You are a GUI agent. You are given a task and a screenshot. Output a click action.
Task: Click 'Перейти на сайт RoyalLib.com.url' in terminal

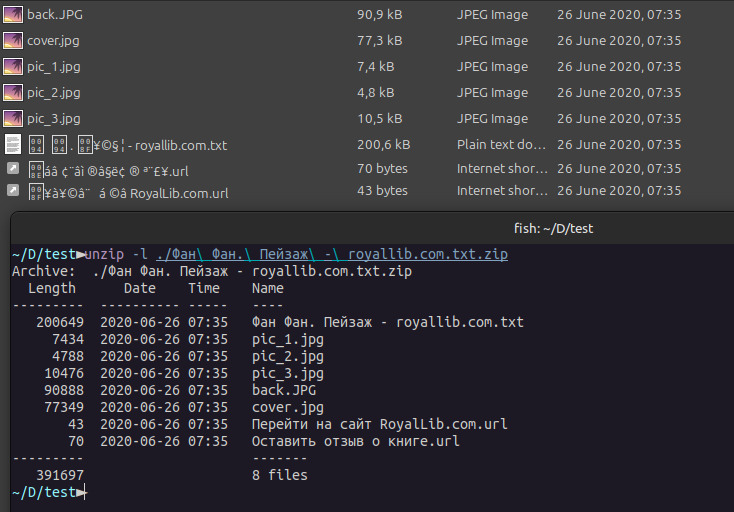(x=379, y=424)
